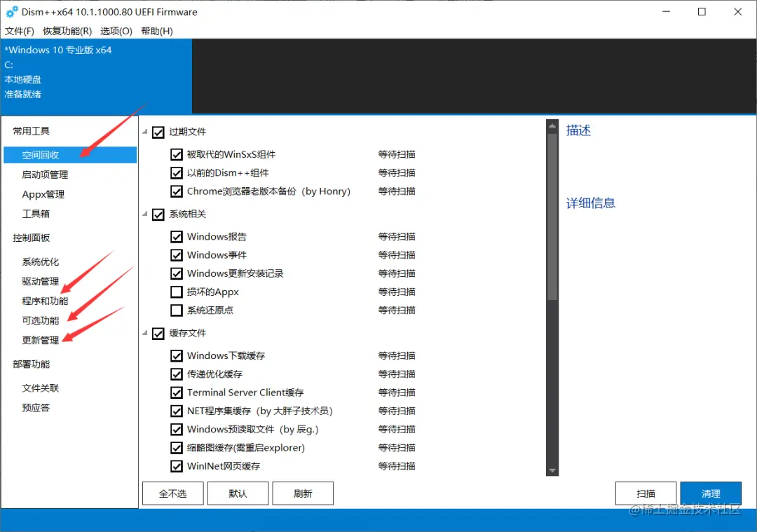Open 程序和功能 in the sidebar
Viewport: 757px width, 532px height.
pyautogui.click(x=45, y=301)
